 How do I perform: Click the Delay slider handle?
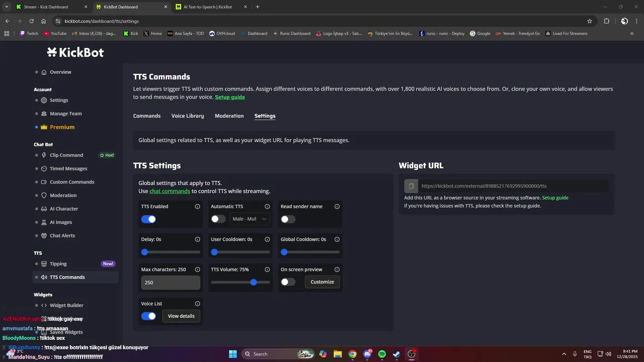click(x=145, y=252)
